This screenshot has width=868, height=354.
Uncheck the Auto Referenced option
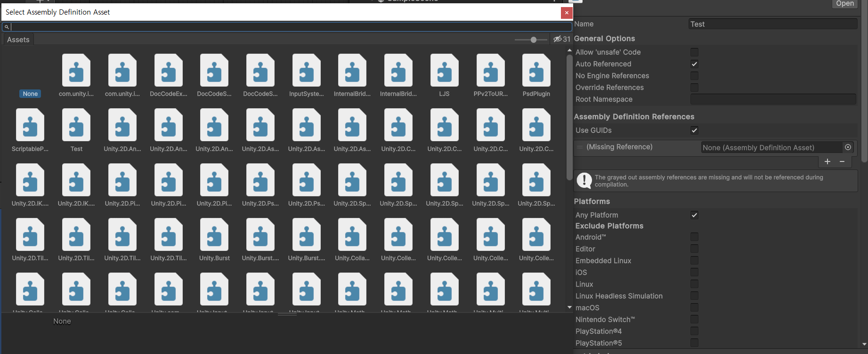[x=694, y=64]
